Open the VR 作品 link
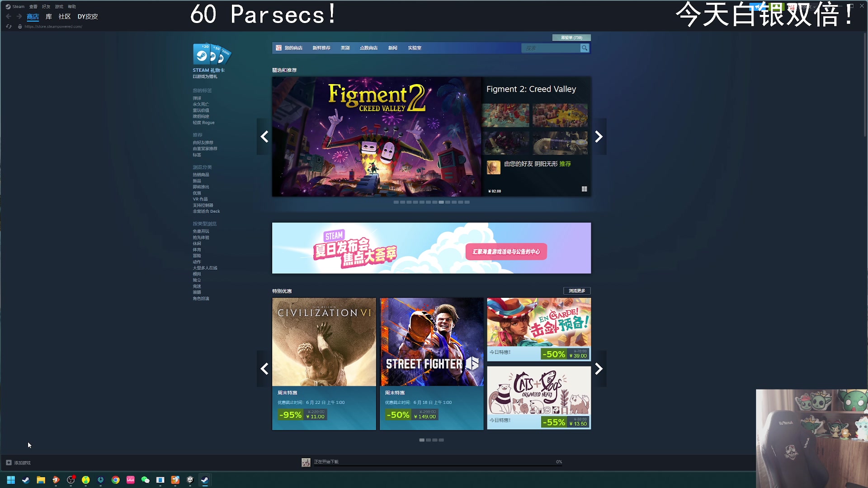868x488 pixels. point(200,199)
